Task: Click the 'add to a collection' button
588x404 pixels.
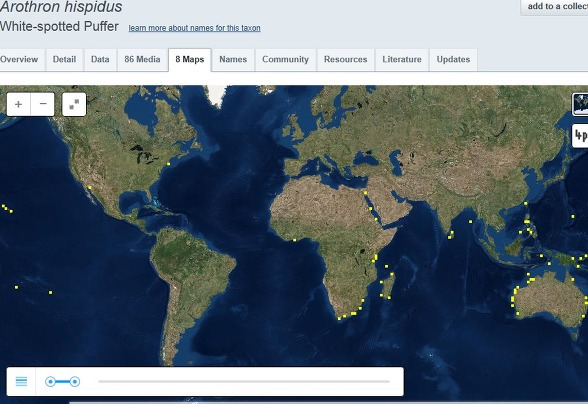Action: pos(554,7)
